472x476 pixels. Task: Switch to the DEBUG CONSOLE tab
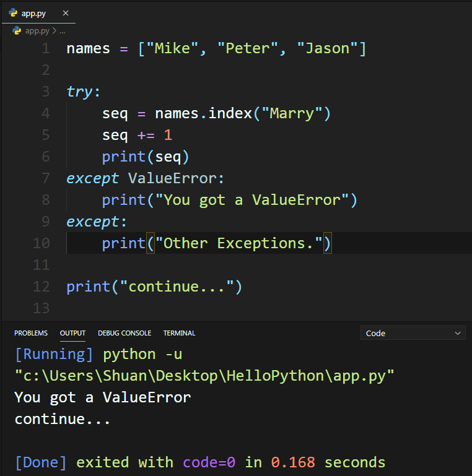[125, 333]
